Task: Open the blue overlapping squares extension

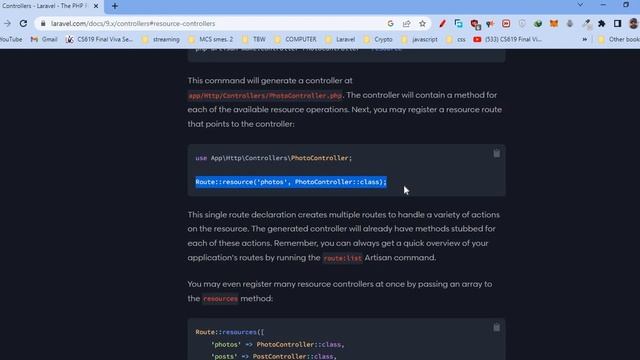Action: click(x=458, y=24)
